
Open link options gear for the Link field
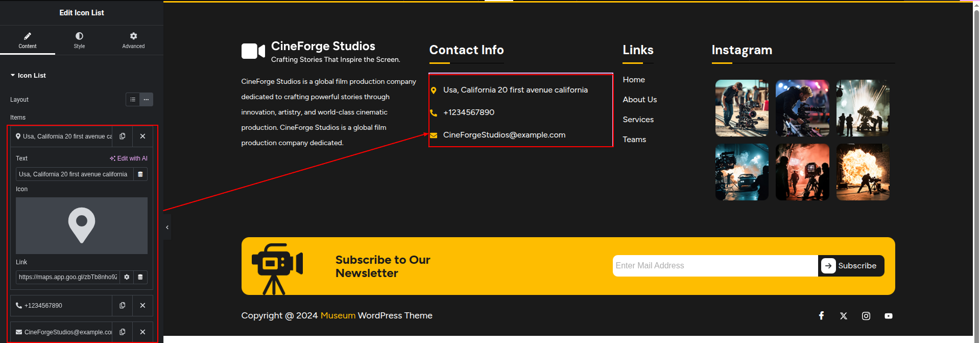[x=127, y=277]
